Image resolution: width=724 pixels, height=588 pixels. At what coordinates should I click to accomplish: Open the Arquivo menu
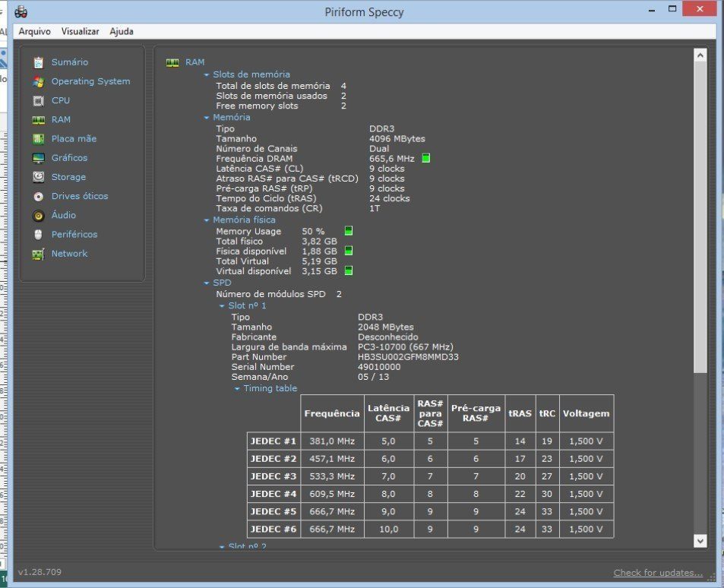[35, 31]
